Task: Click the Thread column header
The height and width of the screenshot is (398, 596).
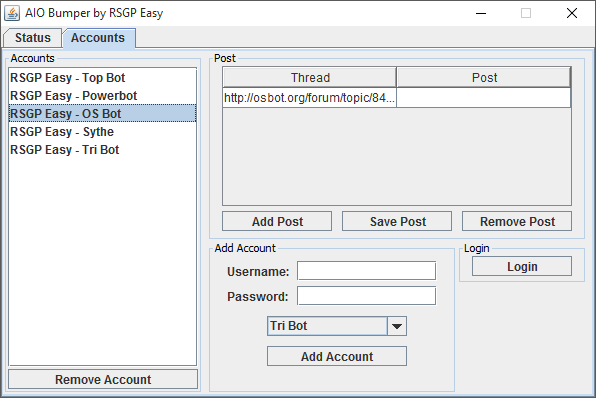Action: (x=310, y=78)
